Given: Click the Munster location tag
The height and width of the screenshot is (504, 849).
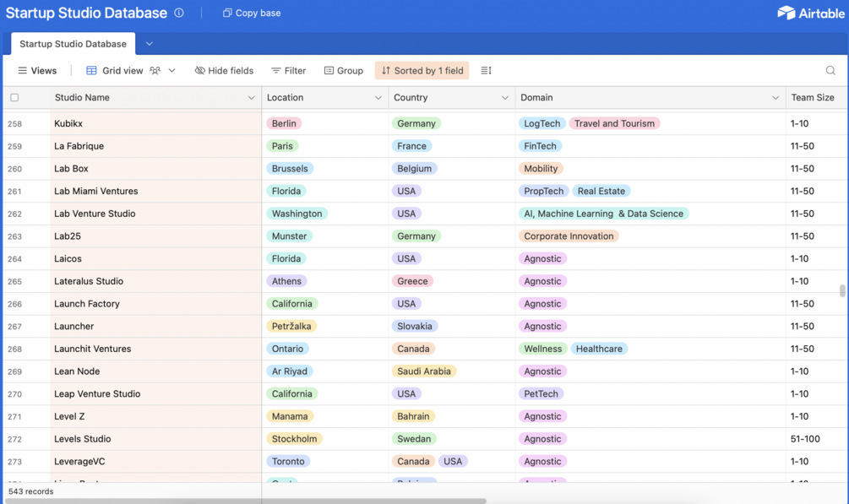Looking at the screenshot, I should [x=289, y=236].
